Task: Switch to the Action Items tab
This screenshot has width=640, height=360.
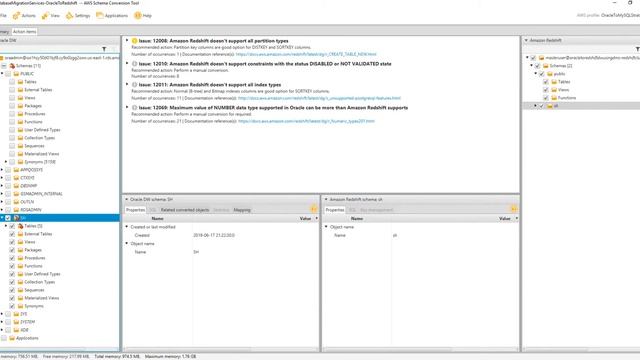Action: (x=24, y=31)
